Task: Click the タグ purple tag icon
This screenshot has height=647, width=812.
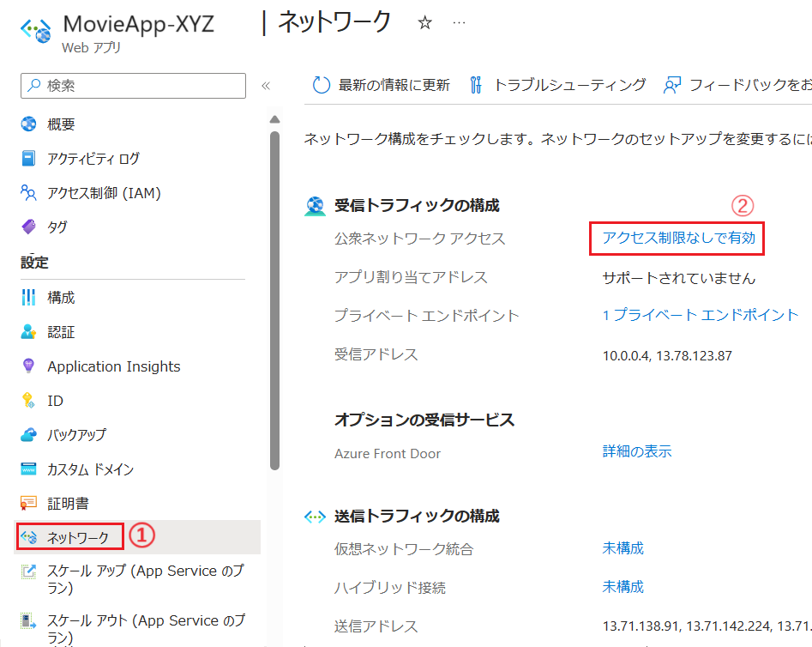Action: pos(28,227)
